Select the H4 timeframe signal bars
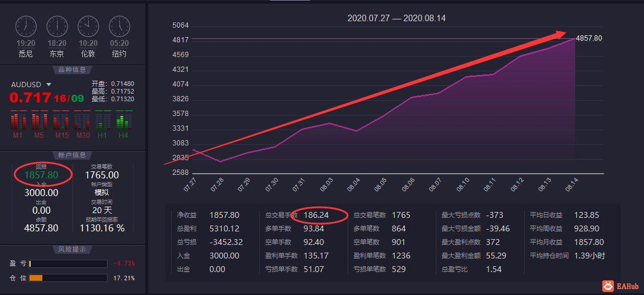644x295 pixels. pyautogui.click(x=124, y=120)
